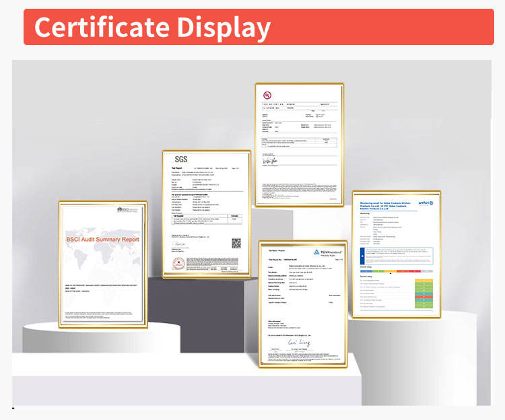This screenshot has width=505, height=420.
Task: Click the blue signature on TÜV certificate
Action: 297,343
